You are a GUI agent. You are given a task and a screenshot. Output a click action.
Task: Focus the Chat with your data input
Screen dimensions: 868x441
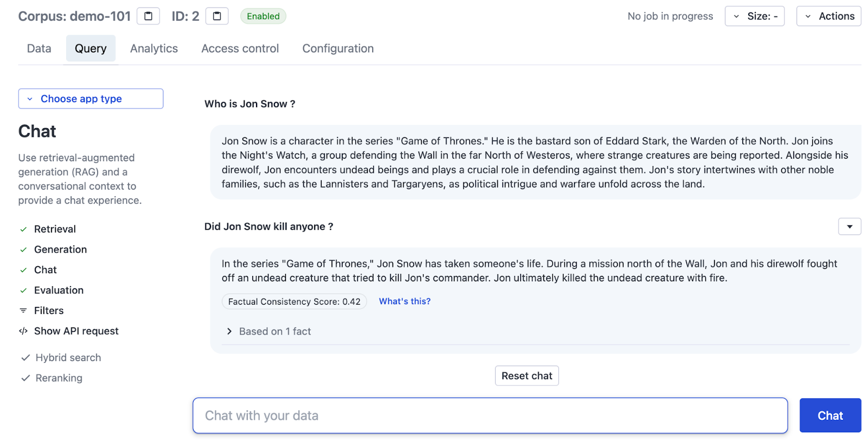point(490,415)
